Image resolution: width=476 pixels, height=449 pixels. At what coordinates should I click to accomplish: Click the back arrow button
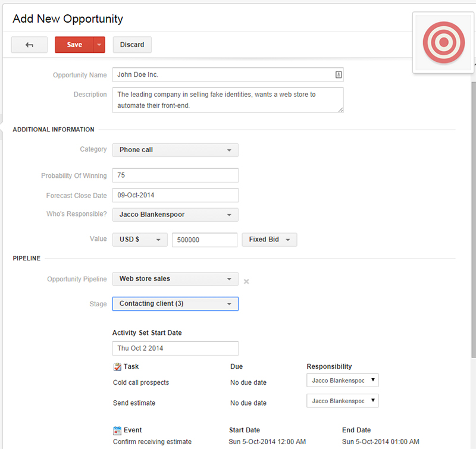(x=29, y=45)
